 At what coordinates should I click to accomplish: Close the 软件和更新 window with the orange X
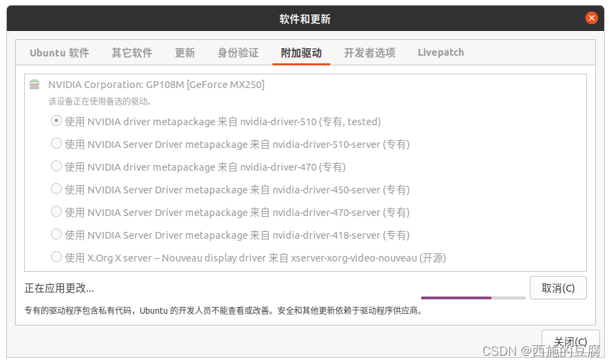[591, 18]
